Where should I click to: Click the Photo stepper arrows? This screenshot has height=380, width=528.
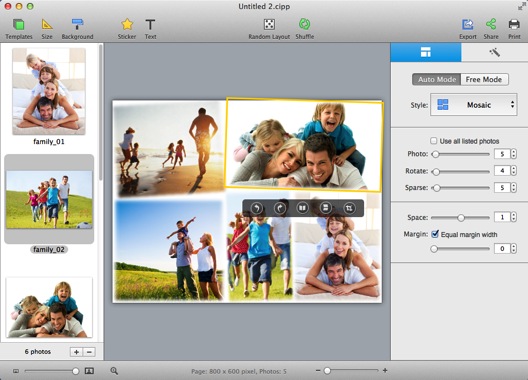514,154
